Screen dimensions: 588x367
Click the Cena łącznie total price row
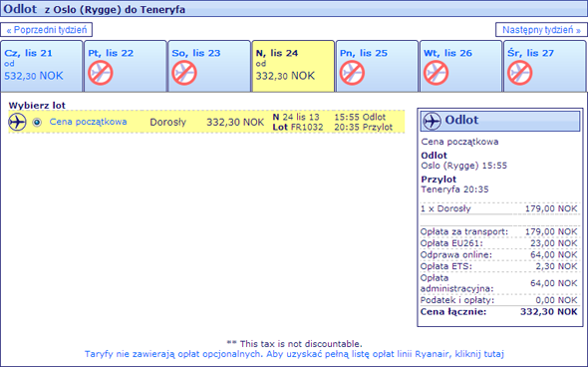[x=498, y=312]
